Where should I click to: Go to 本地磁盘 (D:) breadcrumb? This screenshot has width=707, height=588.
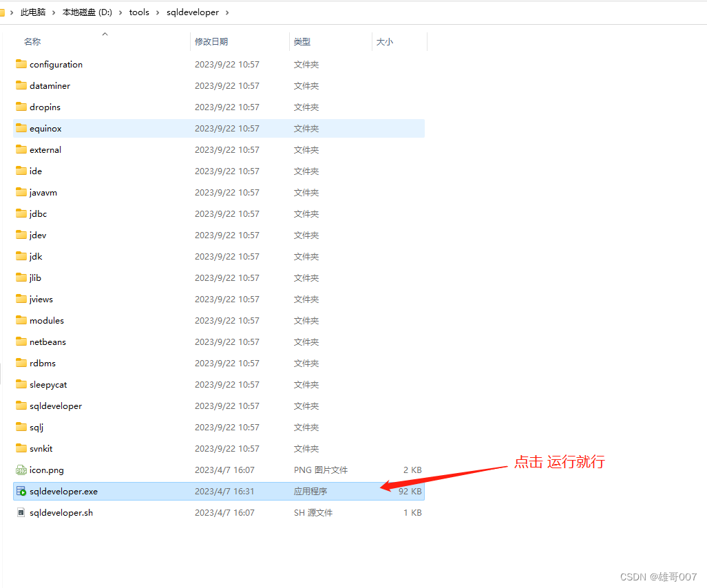87,12
